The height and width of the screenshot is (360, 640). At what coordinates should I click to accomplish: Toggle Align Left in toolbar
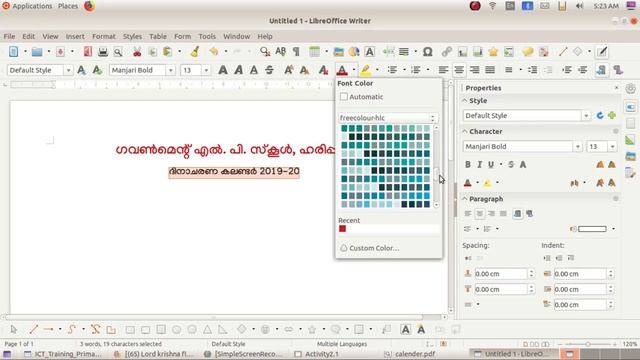coord(443,70)
